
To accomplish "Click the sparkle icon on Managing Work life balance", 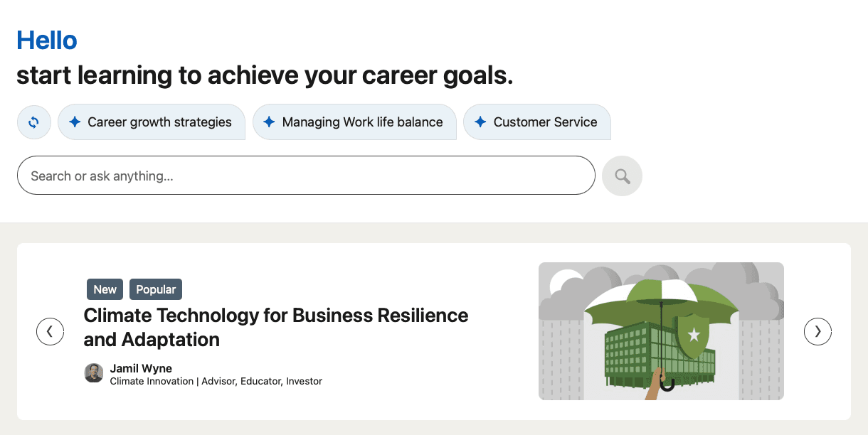I will [x=269, y=122].
